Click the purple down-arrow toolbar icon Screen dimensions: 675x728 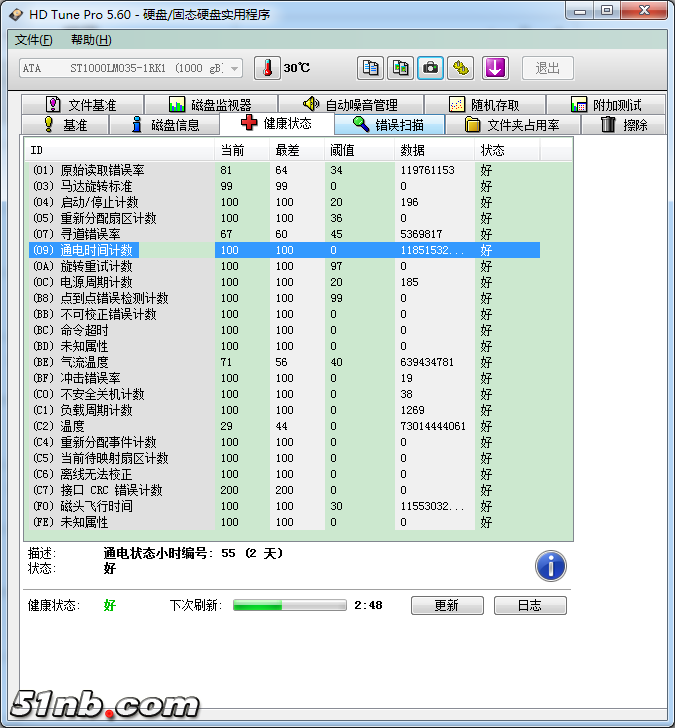click(x=496, y=68)
